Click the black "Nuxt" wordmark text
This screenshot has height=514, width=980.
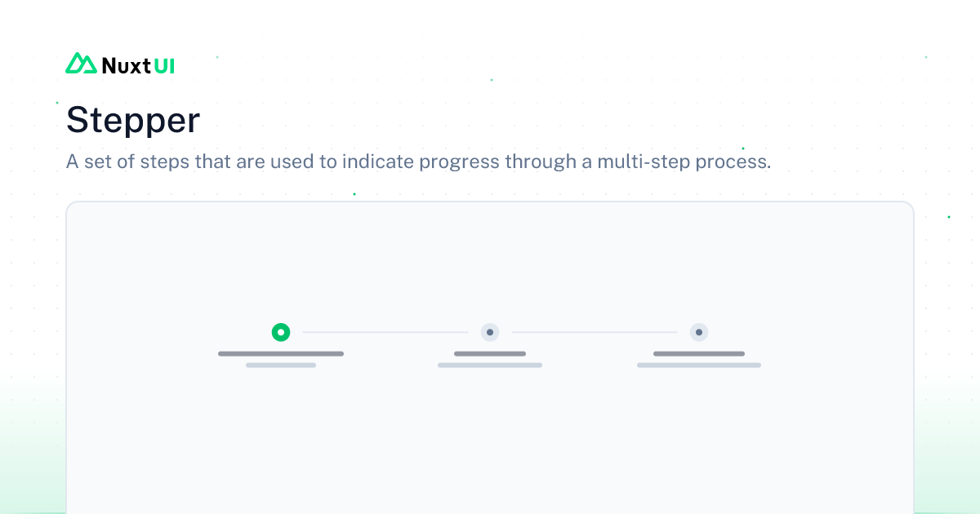127,65
